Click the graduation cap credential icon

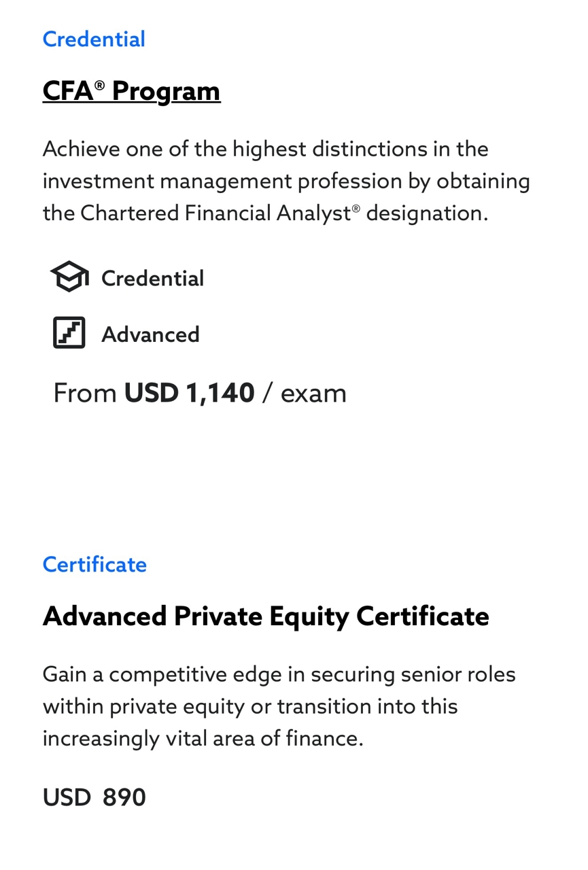coord(69,277)
